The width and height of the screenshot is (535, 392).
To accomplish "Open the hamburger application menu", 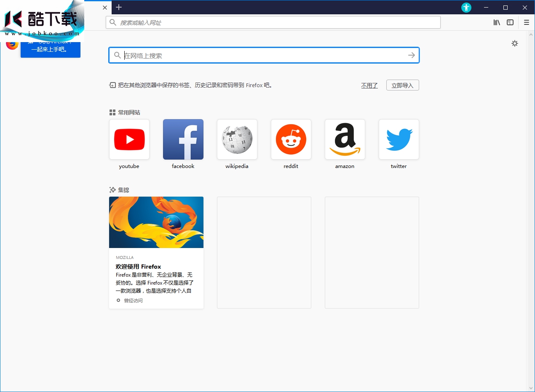I will (x=527, y=22).
